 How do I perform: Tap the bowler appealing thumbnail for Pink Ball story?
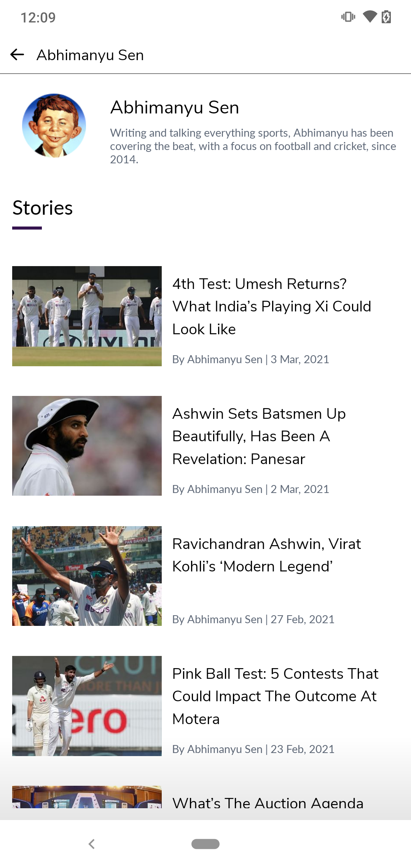click(x=87, y=706)
